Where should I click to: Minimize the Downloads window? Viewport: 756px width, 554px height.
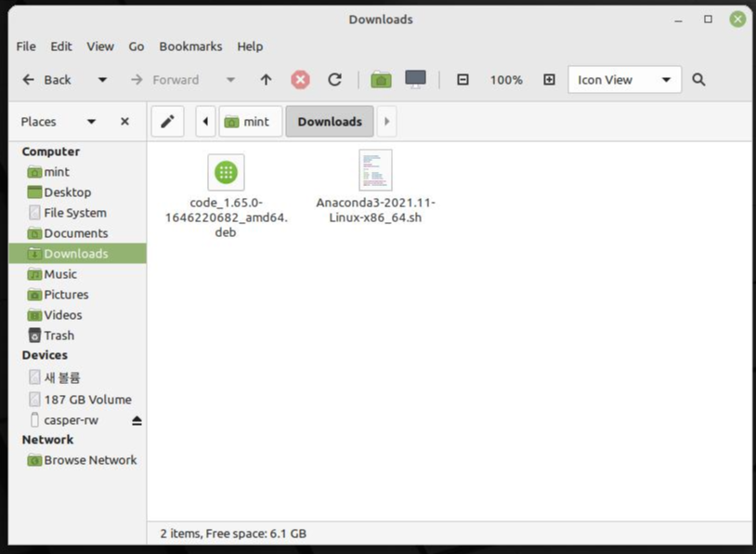coord(678,20)
